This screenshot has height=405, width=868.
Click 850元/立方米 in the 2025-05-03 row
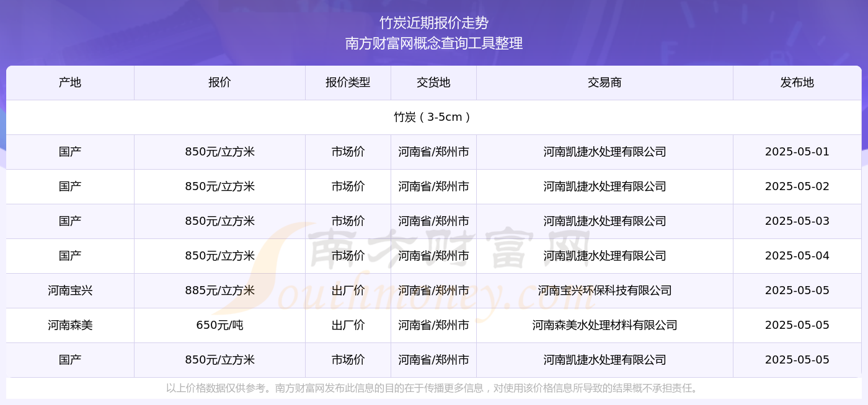219,221
